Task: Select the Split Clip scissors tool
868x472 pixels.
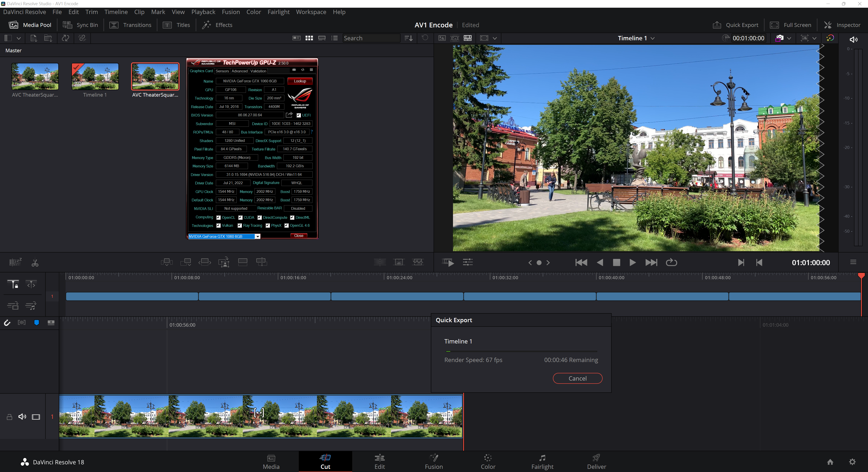Action: pos(35,262)
